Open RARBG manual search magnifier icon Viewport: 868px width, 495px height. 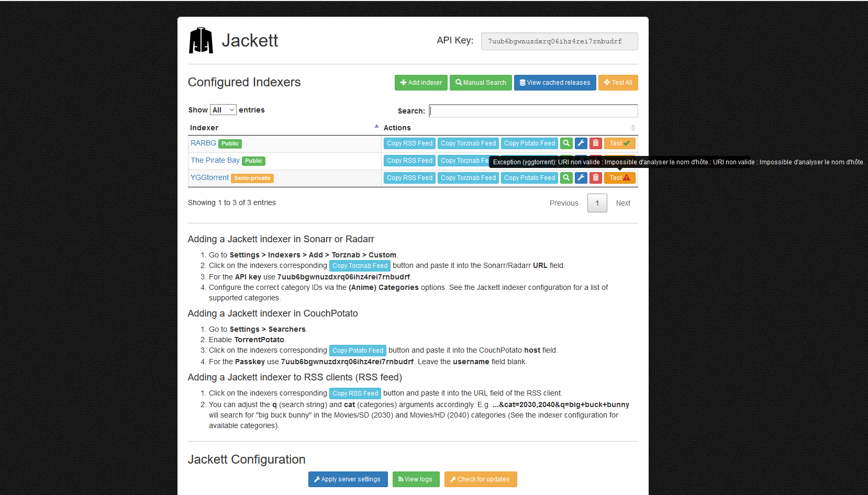click(566, 143)
